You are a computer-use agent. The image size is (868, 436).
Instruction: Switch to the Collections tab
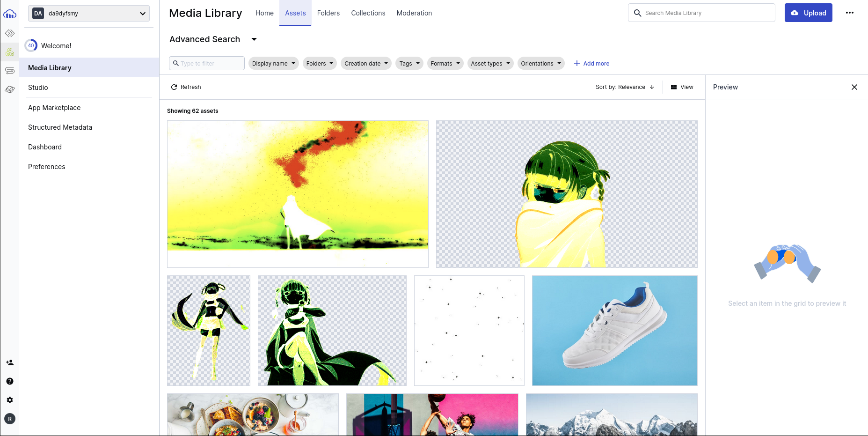[368, 13]
